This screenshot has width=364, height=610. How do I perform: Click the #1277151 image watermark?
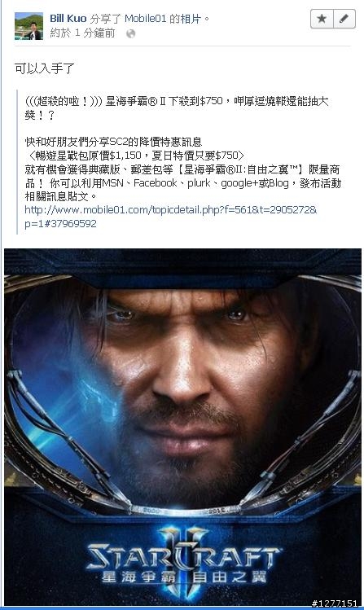coord(335,603)
